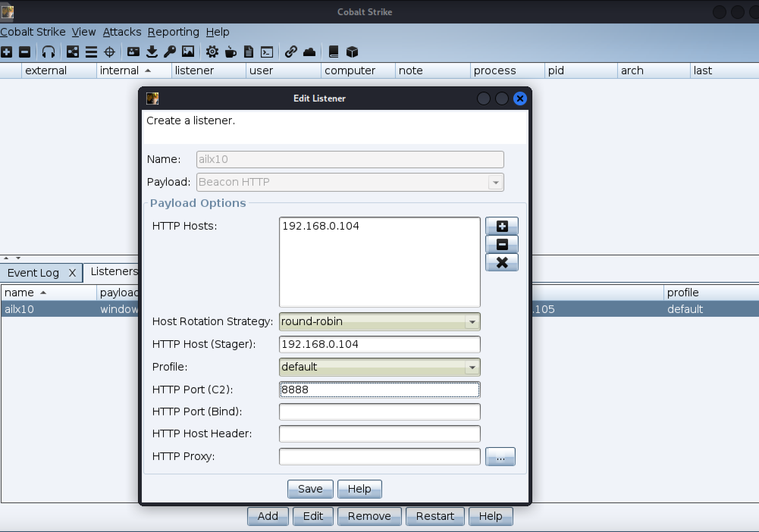This screenshot has width=759, height=532.
Task: Add a host with the plus button
Action: pos(502,226)
